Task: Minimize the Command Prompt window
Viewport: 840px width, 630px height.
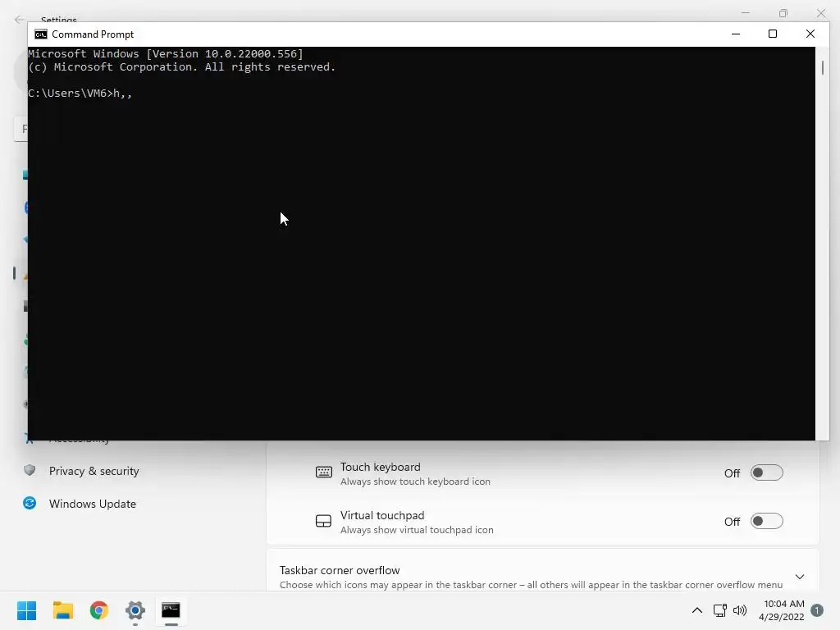Action: click(736, 34)
